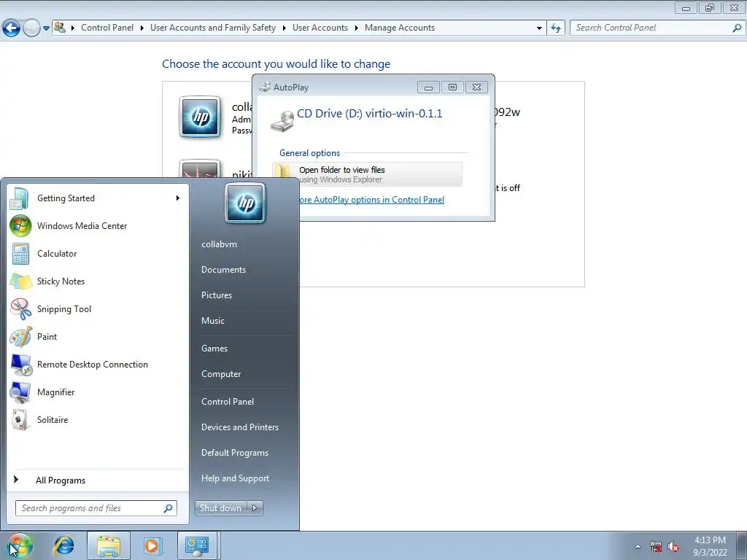Screen dimensions: 747x560
Task: Open Pictures from Start menu
Action: point(217,295)
